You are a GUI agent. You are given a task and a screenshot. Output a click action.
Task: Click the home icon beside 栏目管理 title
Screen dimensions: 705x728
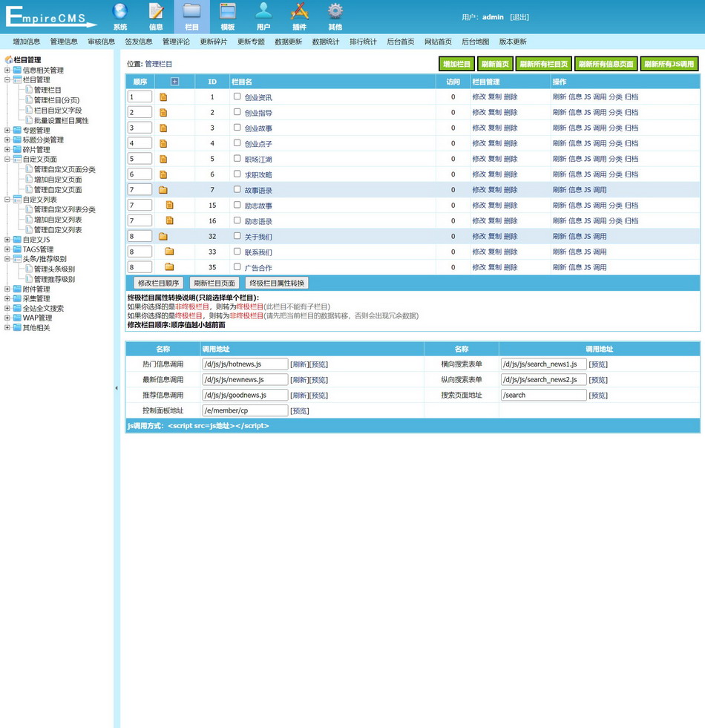point(8,59)
